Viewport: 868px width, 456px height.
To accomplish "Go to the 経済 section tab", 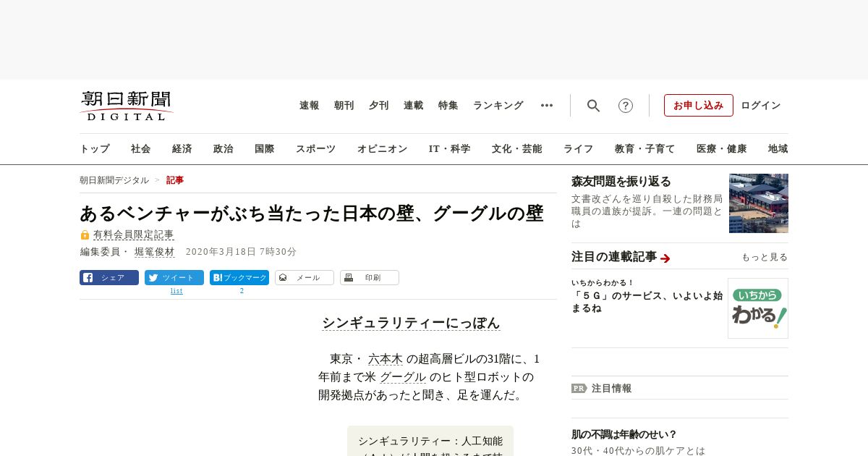I will [182, 149].
